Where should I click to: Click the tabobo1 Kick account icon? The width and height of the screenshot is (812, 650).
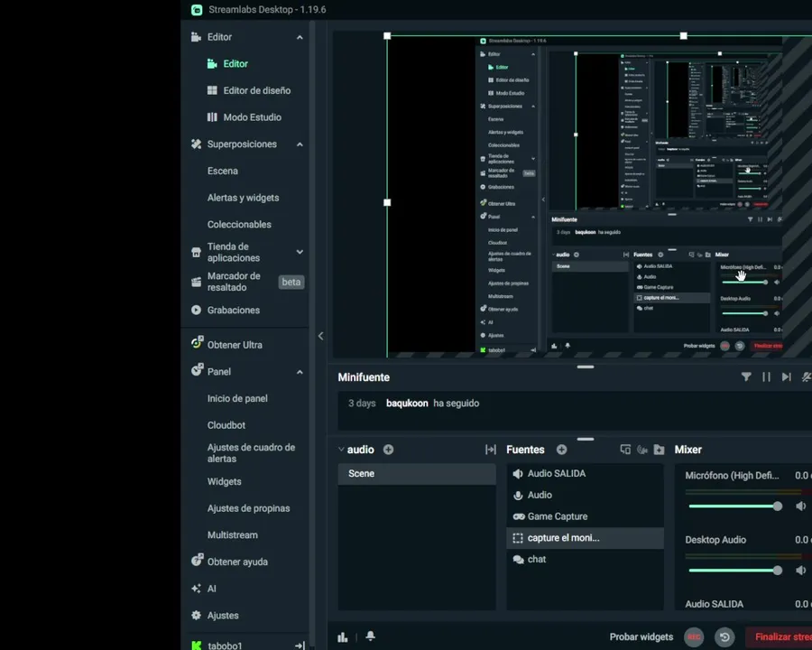(197, 645)
